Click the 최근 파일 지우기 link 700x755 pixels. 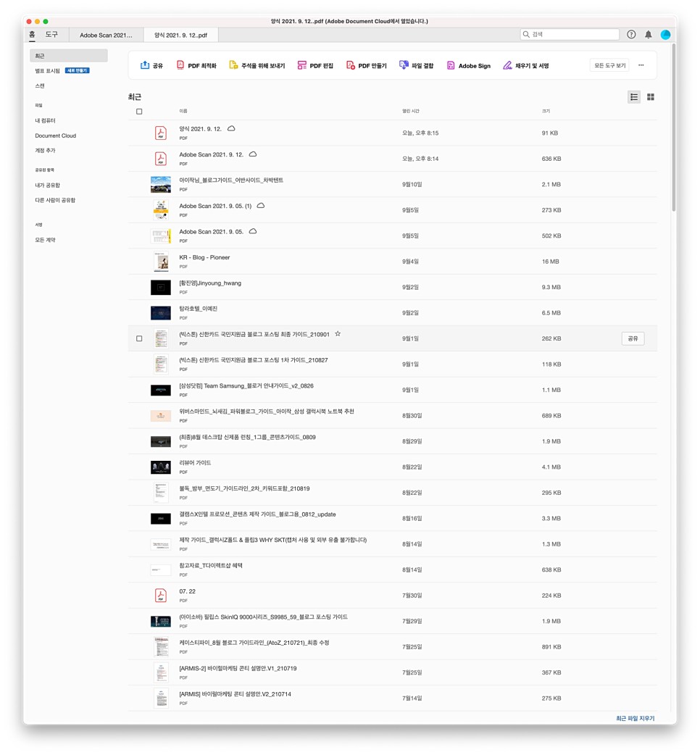635,718
